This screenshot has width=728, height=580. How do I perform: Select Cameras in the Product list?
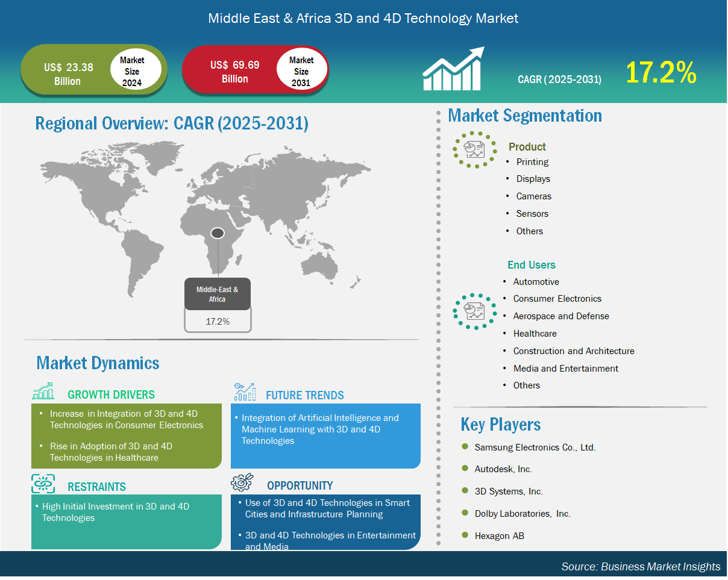click(x=534, y=196)
